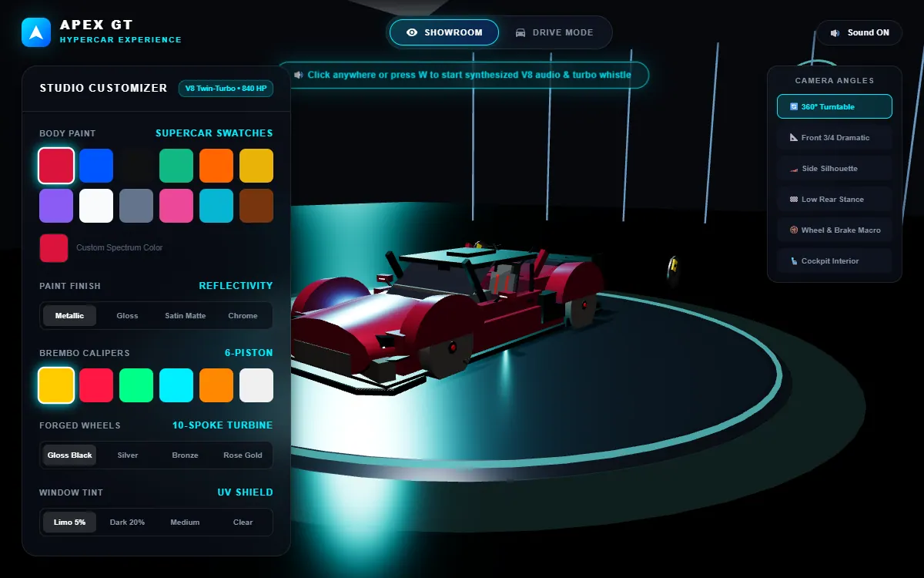This screenshot has width=924, height=578.
Task: Select the red body paint swatch
Action: click(x=56, y=166)
